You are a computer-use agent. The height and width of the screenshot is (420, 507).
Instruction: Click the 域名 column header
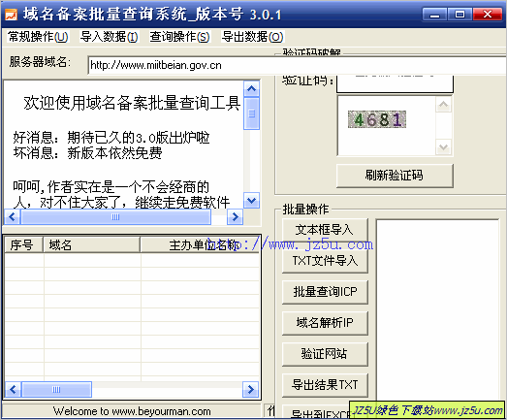(x=91, y=244)
